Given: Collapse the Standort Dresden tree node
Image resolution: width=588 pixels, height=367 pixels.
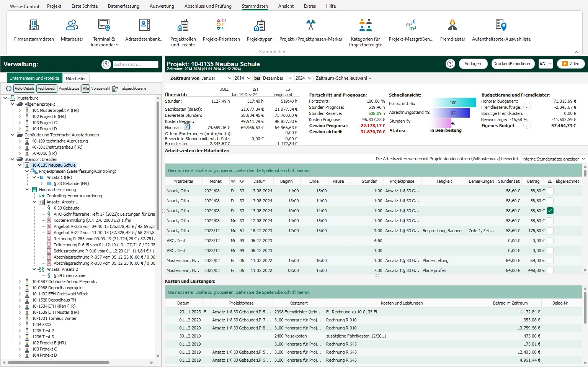Looking at the screenshot, I should 13,159.
